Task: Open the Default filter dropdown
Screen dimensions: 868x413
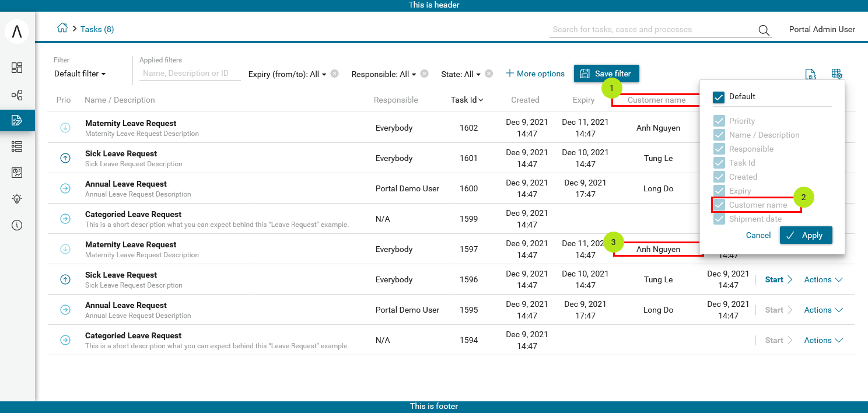Action: tap(80, 73)
